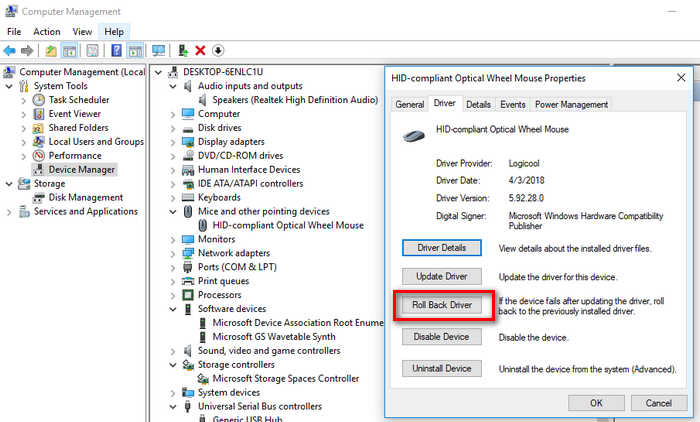
Task: Click the Forward arrow toolbar icon
Action: 27,50
